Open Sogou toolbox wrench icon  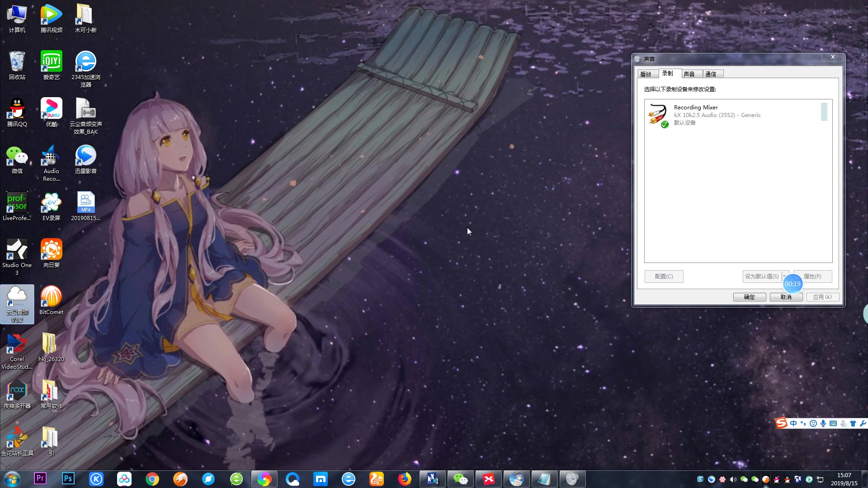coord(863,423)
